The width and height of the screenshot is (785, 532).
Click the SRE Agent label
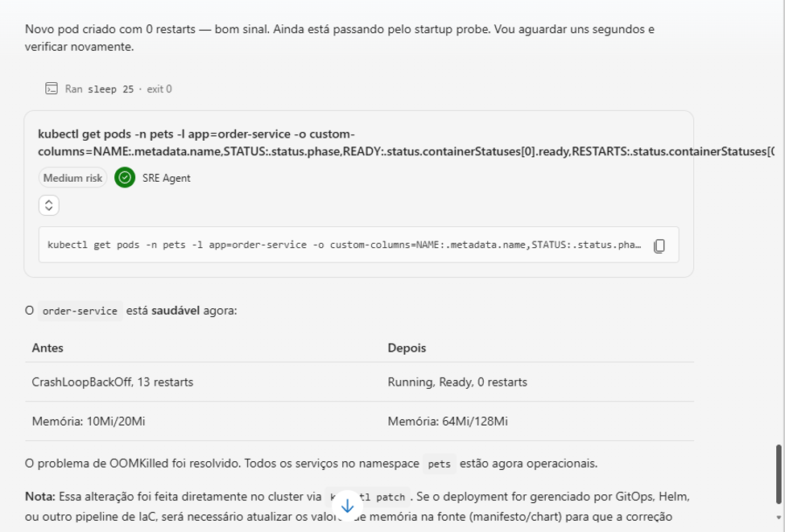pos(166,178)
